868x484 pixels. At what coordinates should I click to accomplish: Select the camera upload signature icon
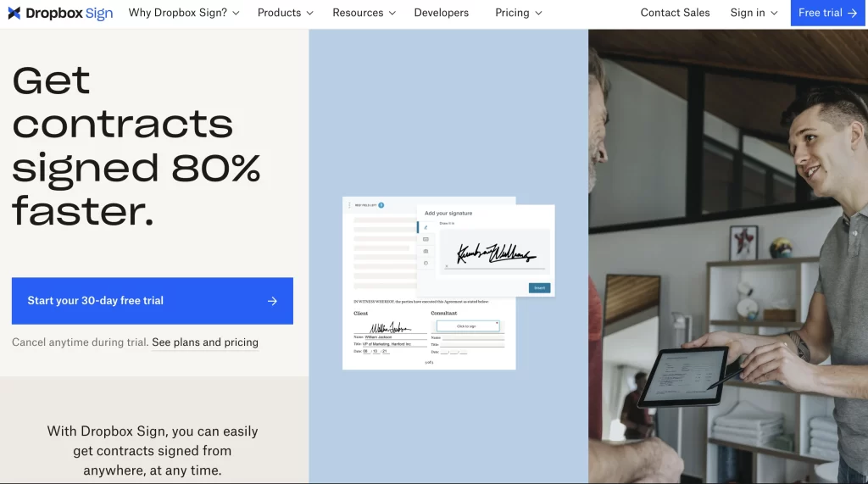[426, 252]
